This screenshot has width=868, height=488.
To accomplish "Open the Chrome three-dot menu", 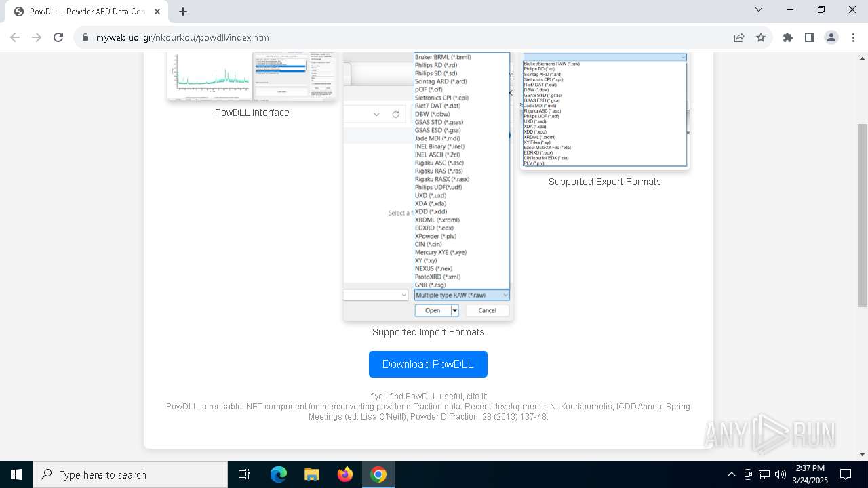I will (852, 37).
